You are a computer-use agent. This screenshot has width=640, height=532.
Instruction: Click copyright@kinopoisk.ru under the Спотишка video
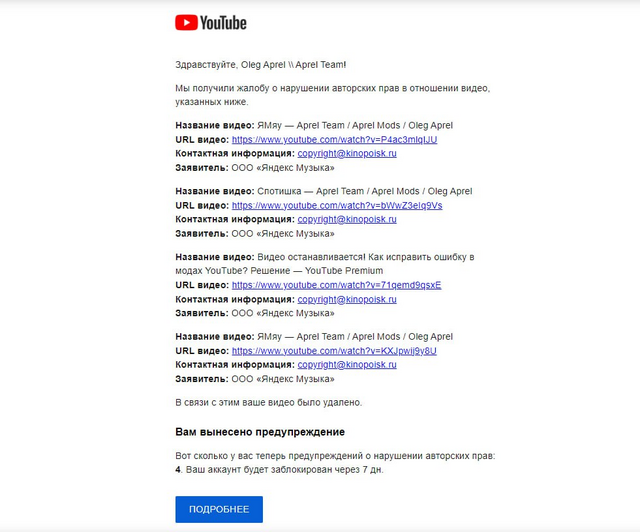pyautogui.click(x=347, y=219)
